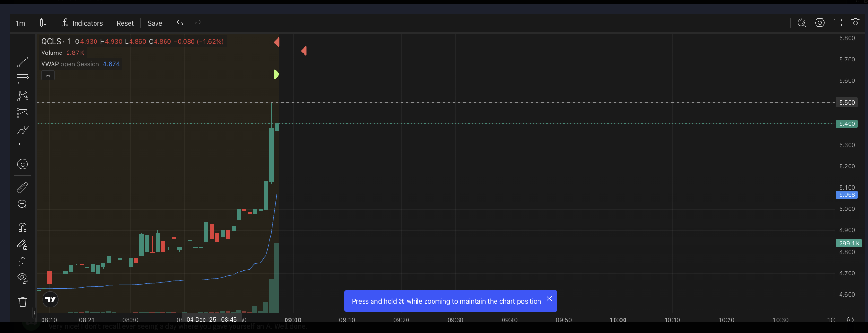Delete drawings with the trash icon
The height and width of the screenshot is (333, 868).
[23, 302]
